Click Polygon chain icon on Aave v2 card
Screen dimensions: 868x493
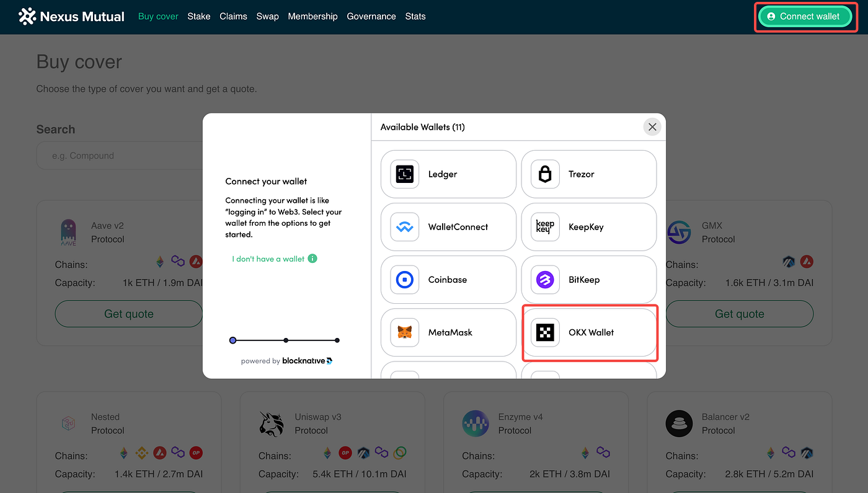tap(178, 262)
